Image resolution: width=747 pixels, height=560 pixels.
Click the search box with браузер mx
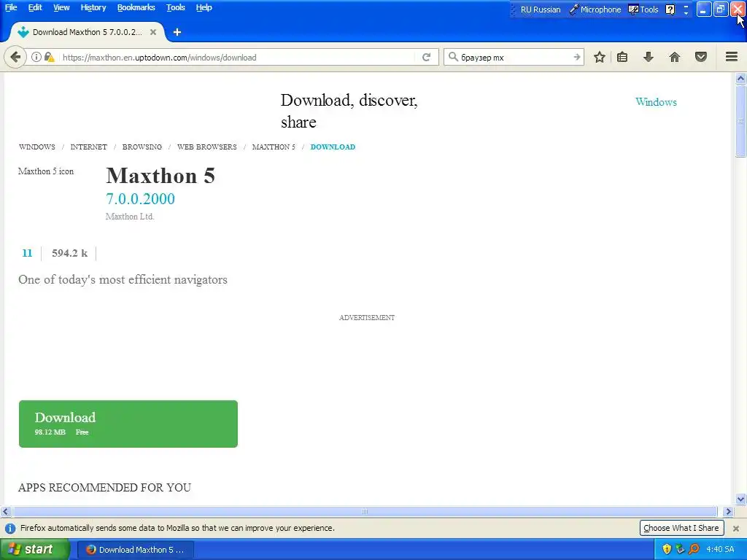[514, 57]
